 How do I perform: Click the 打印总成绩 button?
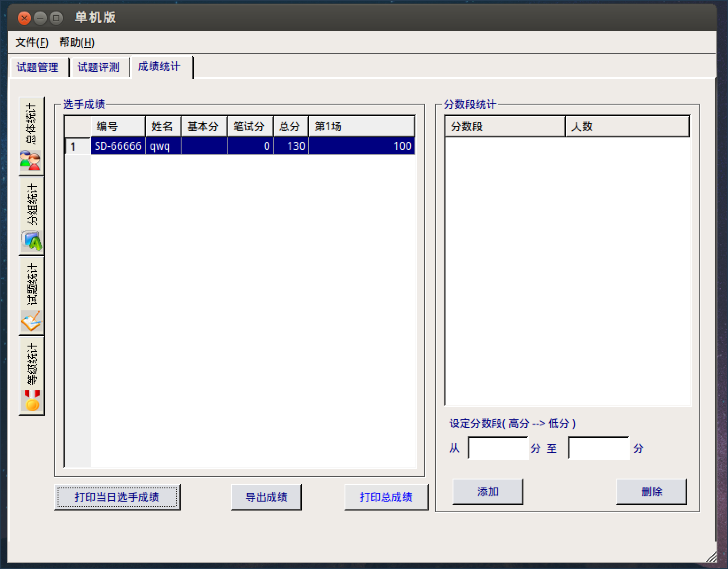(386, 497)
